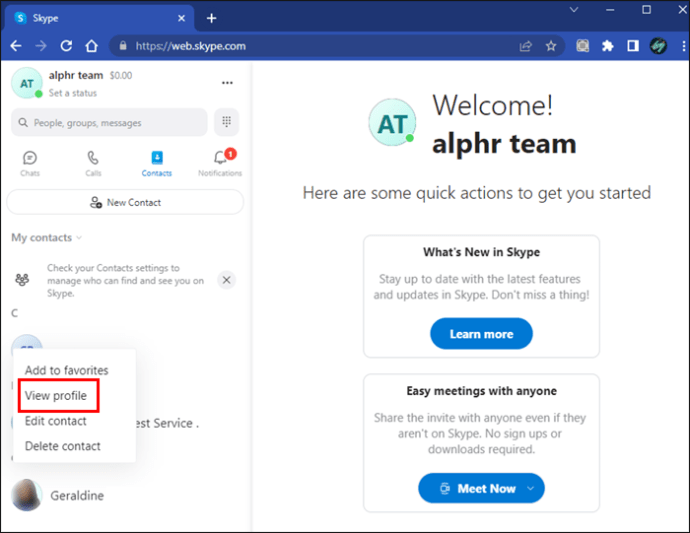This screenshot has height=533, width=690.
Task: Share this page via share icon
Action: tap(525, 46)
